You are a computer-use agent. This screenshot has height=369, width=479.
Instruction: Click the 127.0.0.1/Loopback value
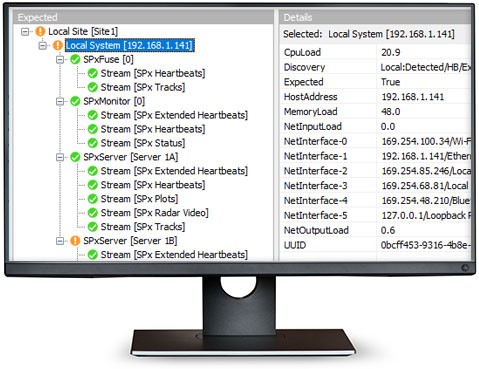coord(426,215)
